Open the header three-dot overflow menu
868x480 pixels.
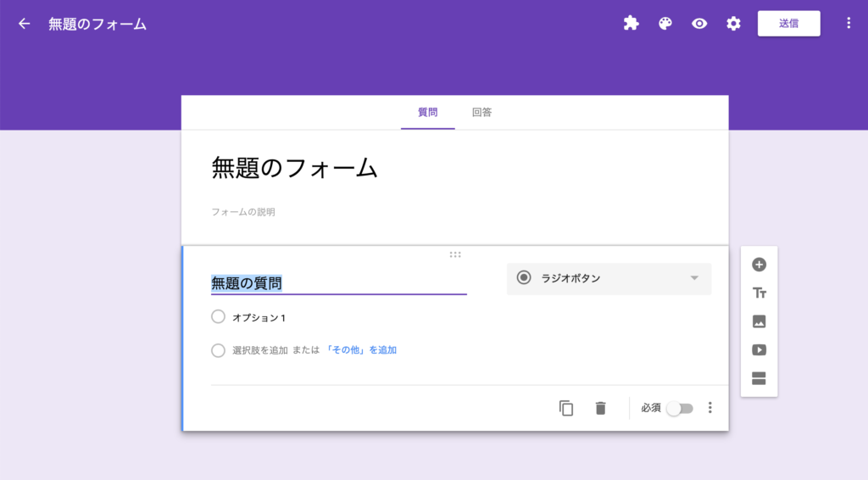(x=849, y=23)
